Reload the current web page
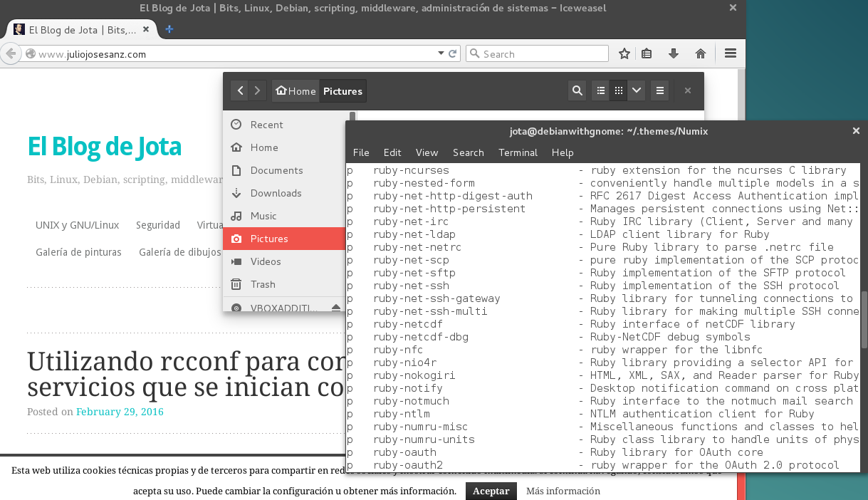The image size is (868, 500). (x=452, y=53)
